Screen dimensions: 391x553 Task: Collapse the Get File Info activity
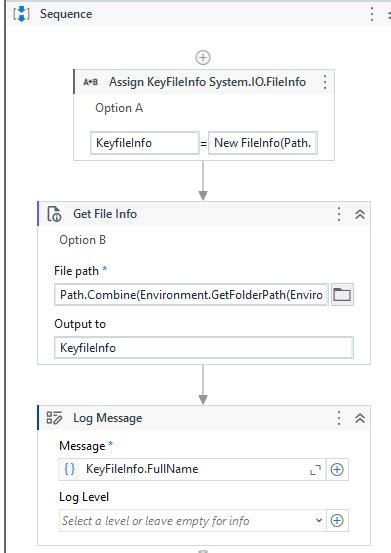[x=360, y=214]
